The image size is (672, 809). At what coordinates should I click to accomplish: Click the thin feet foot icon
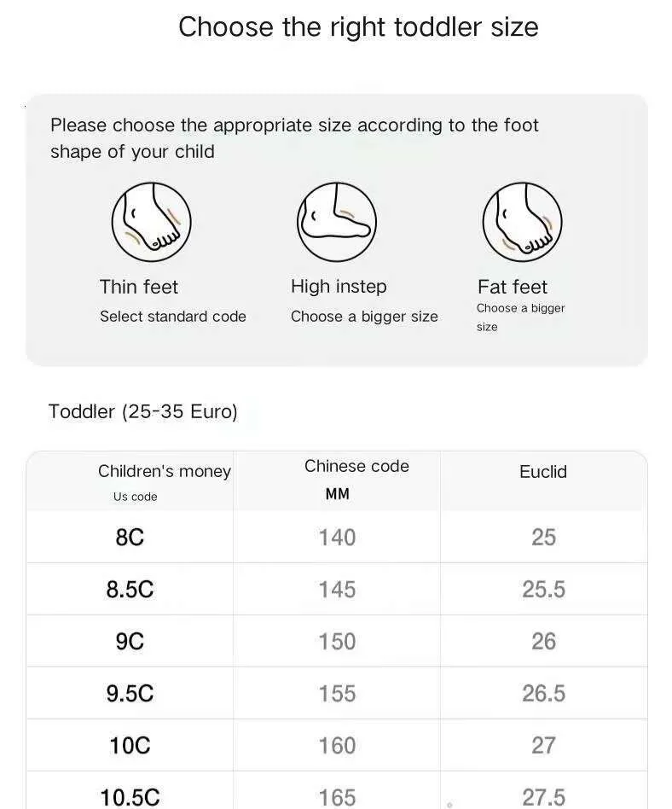point(151,221)
